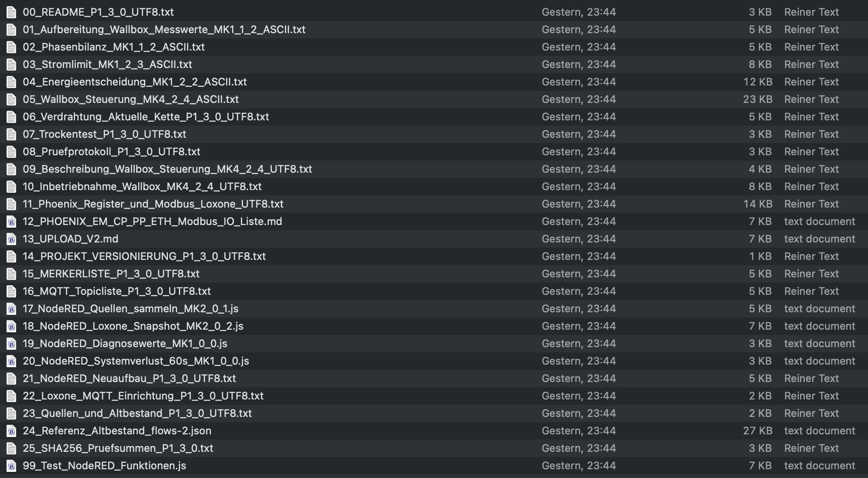Click the icon beside 17_NodeRED_Quellen_sammeln_MK2_0_1.js
The image size is (868, 478).
pyautogui.click(x=11, y=309)
